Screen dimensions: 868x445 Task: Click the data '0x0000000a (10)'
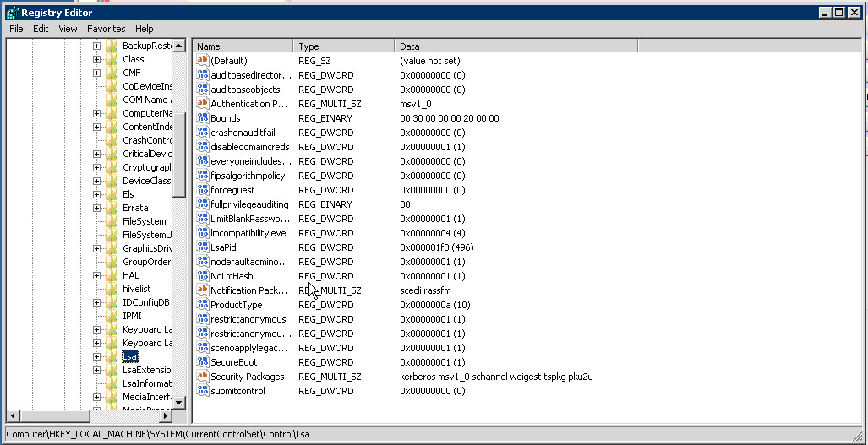click(x=434, y=305)
